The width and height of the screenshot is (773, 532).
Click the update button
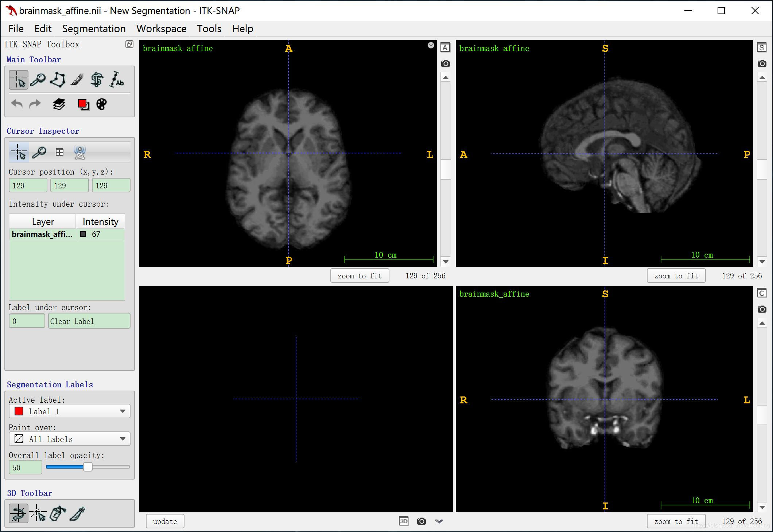(x=165, y=521)
